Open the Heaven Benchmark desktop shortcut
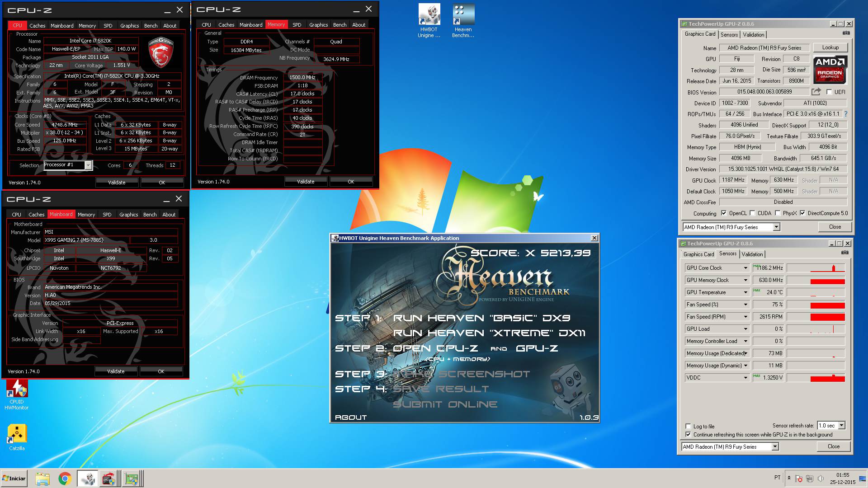The height and width of the screenshot is (488, 868). click(463, 21)
